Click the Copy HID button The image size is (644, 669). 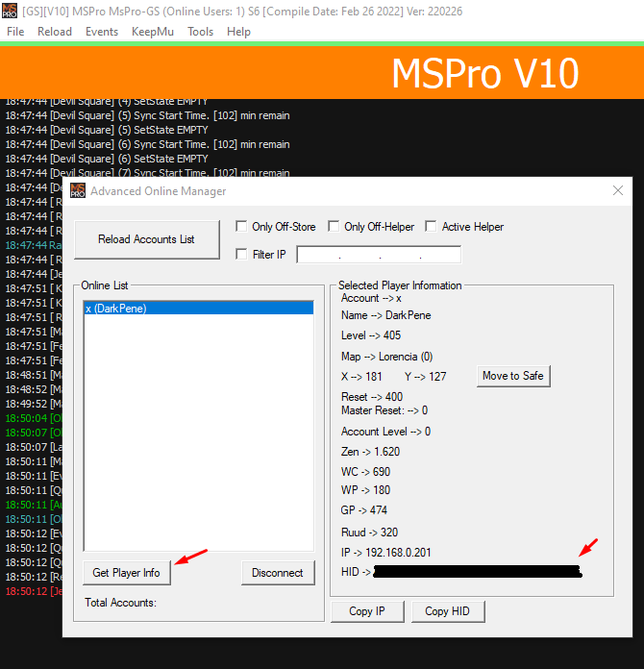click(447, 611)
